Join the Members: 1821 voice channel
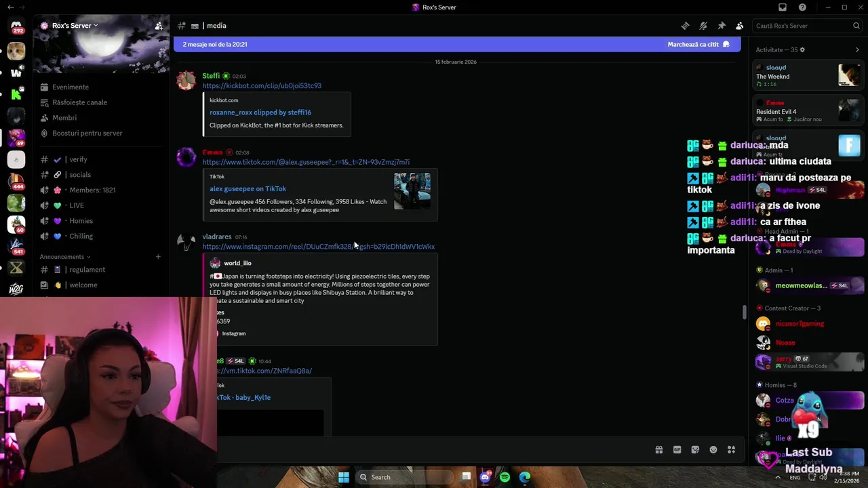868x488 pixels. 102,190
